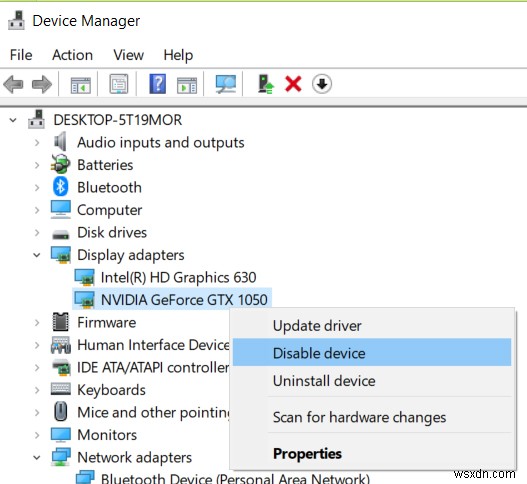
Task: Click the Disable device down-arrow icon
Action: 322,84
